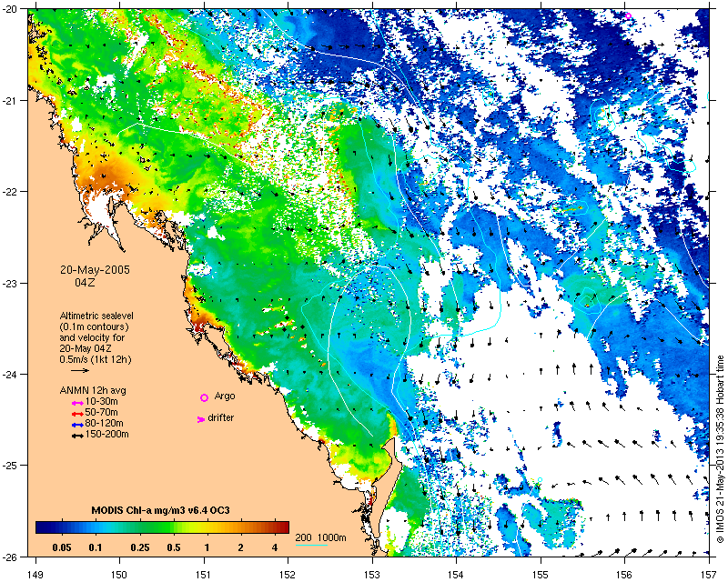728x582 pixels.
Task: Click longitude axis label 150
Action: coord(119,576)
